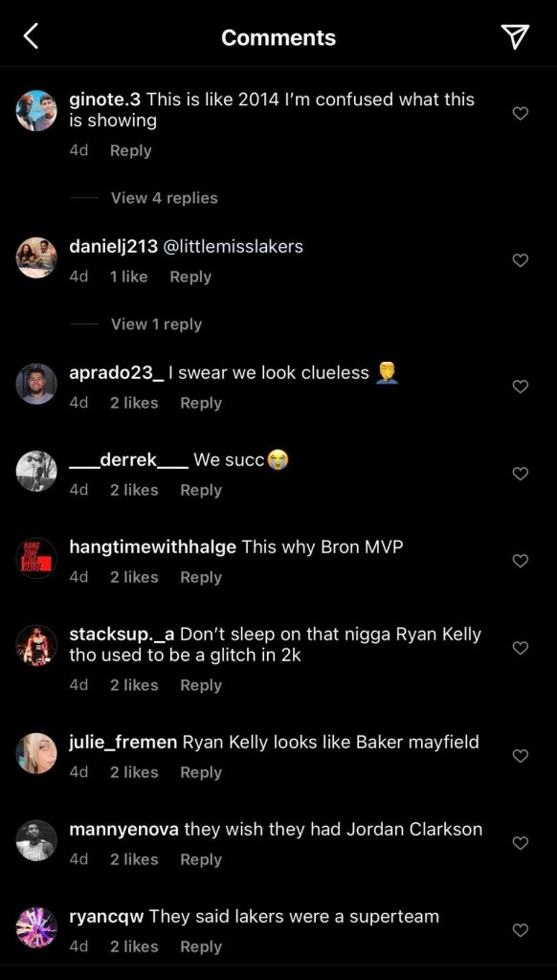Open sharing via the paper plane icon
Viewport: 557px width, 980px height.
515,35
